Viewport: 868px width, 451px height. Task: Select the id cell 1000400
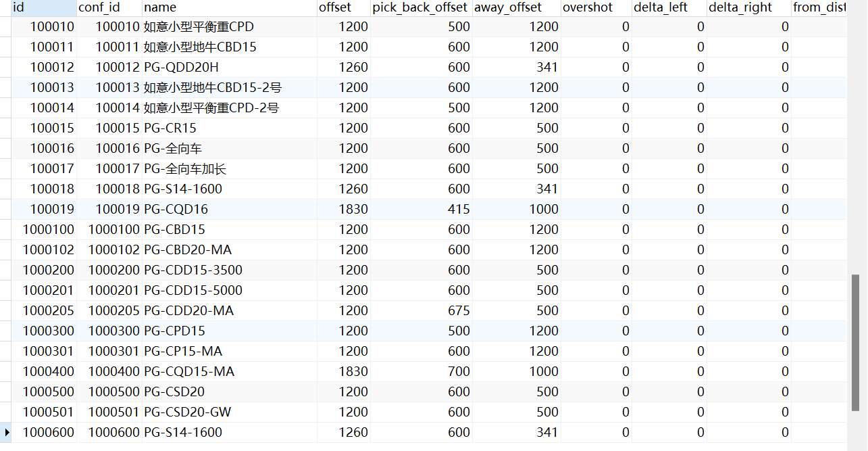coord(44,371)
